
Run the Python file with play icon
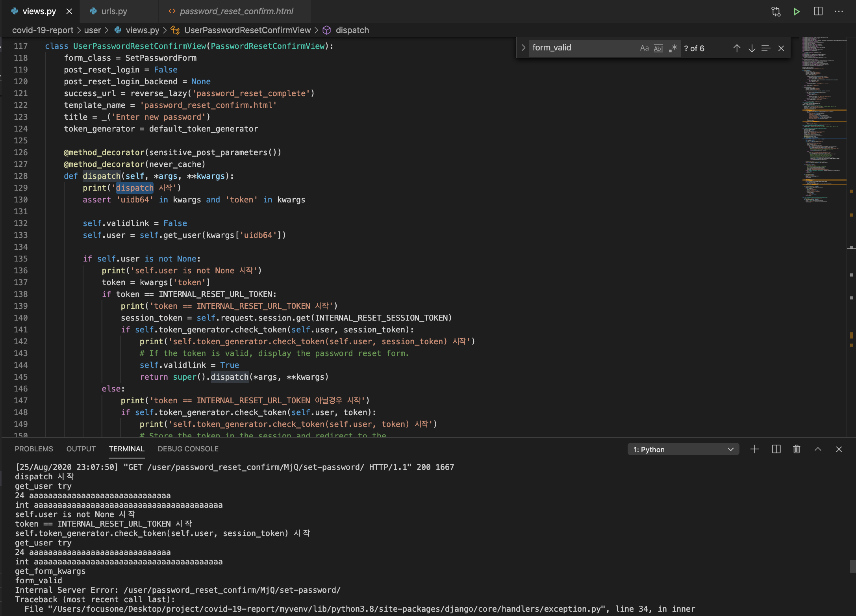pos(797,11)
